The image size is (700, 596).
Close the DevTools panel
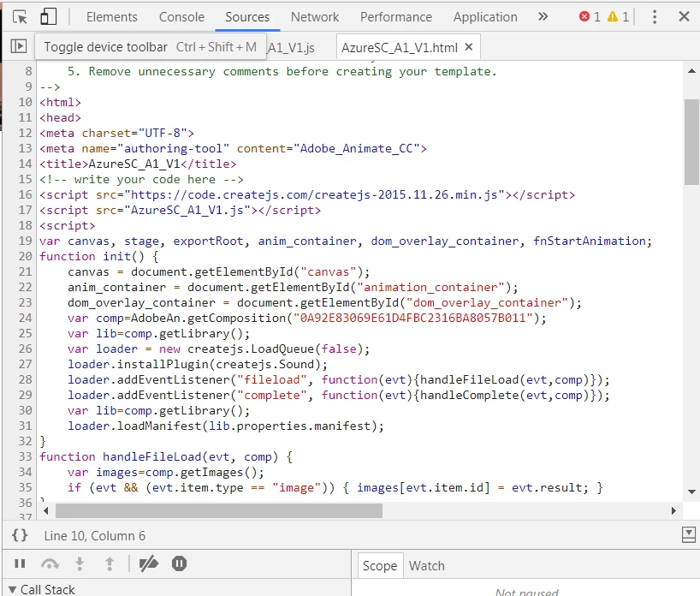(x=684, y=17)
